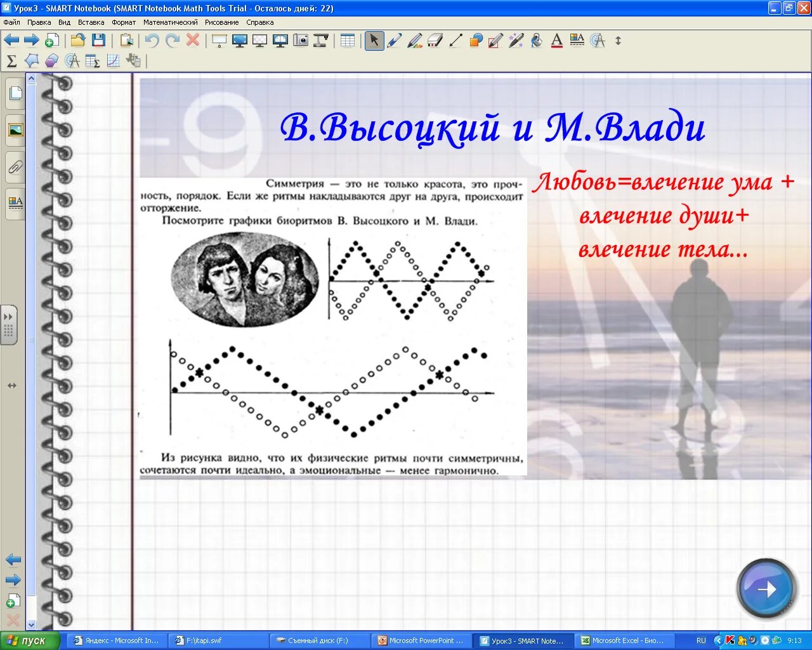Delete selection with the red X icon
This screenshot has height=650, width=812.
(x=193, y=41)
